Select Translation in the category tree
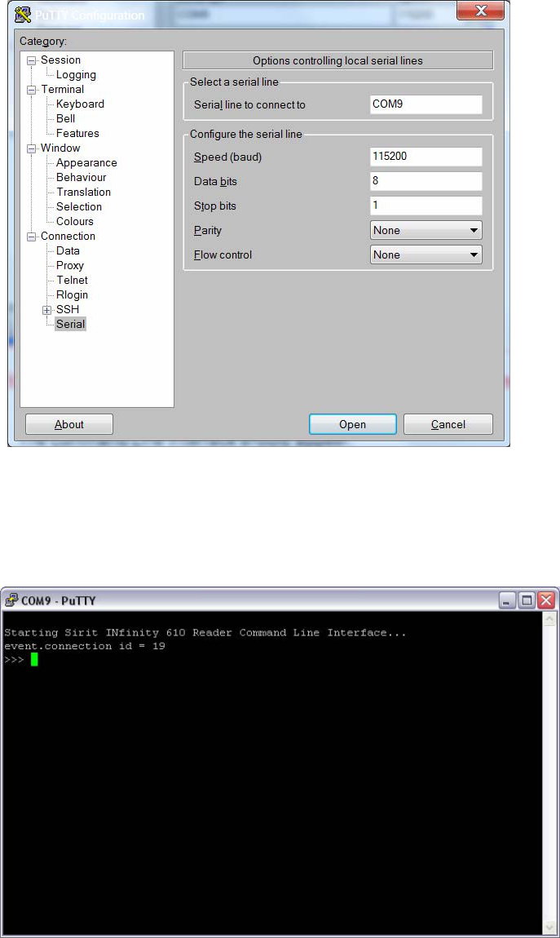 click(84, 192)
